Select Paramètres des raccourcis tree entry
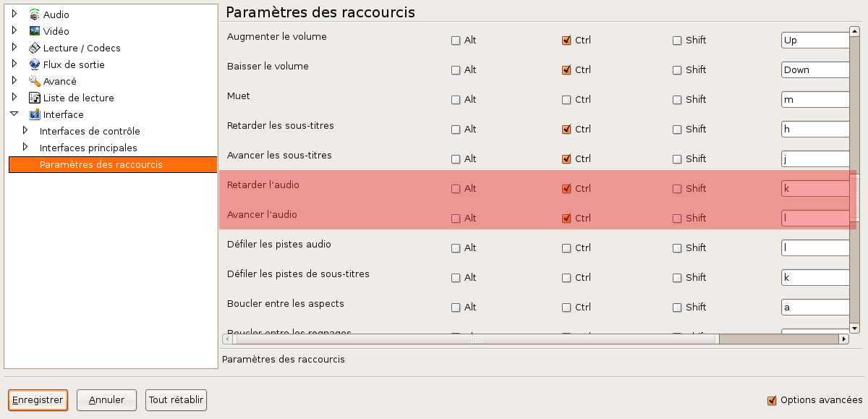The width and height of the screenshot is (868, 419). tap(101, 164)
